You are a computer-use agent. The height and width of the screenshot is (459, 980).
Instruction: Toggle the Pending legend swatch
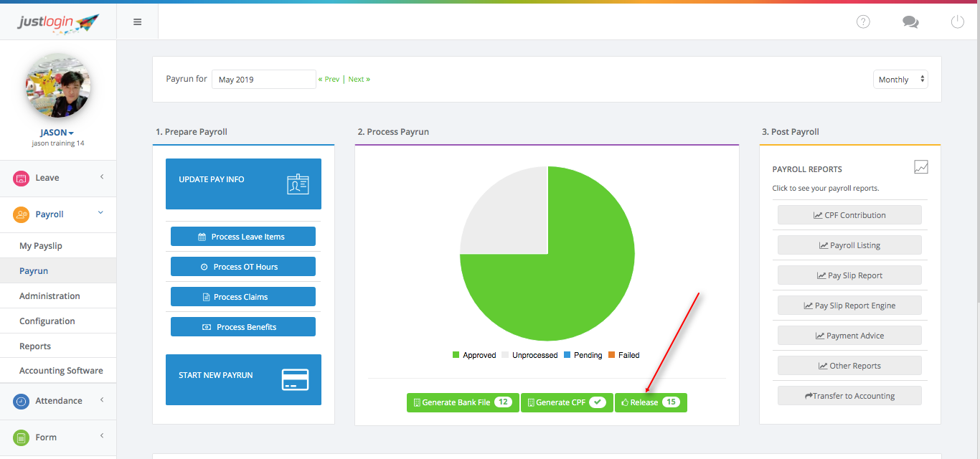[x=567, y=355]
